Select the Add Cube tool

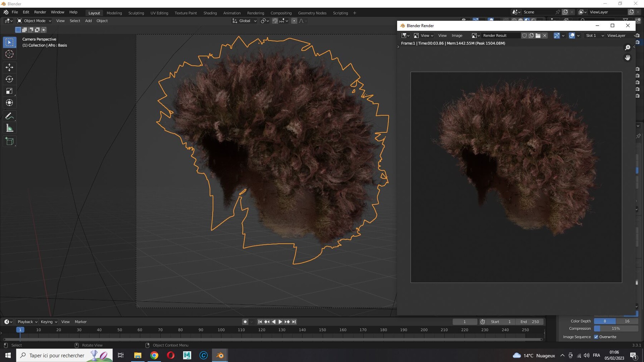[10, 142]
